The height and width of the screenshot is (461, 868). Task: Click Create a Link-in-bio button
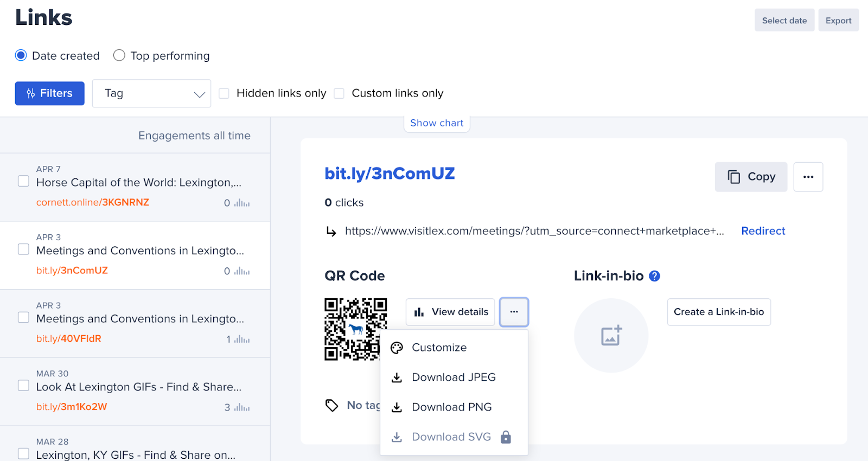pyautogui.click(x=719, y=312)
